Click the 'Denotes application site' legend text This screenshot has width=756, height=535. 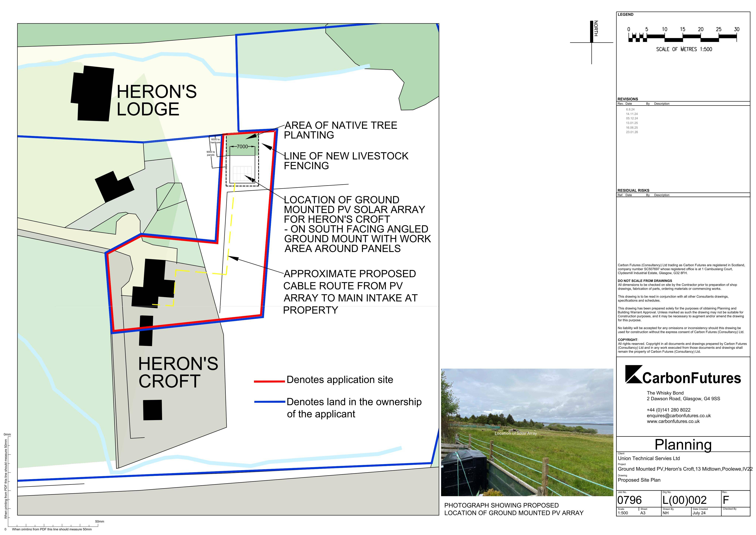[340, 380]
